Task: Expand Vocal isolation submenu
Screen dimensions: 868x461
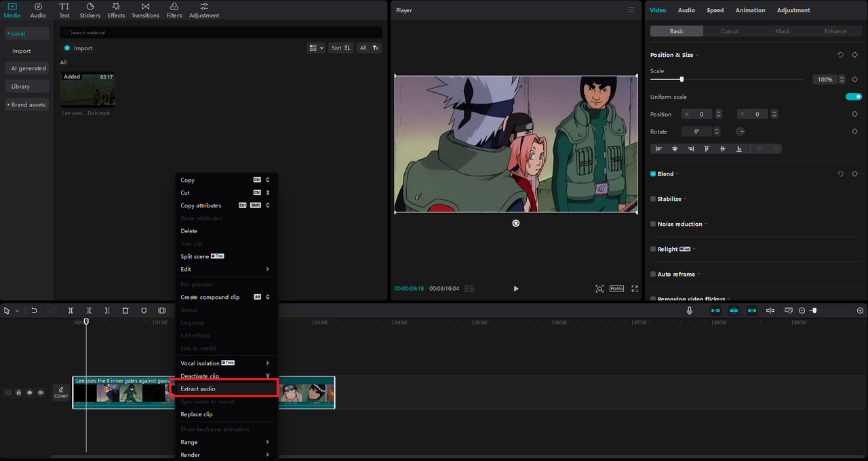Action: coord(226,363)
